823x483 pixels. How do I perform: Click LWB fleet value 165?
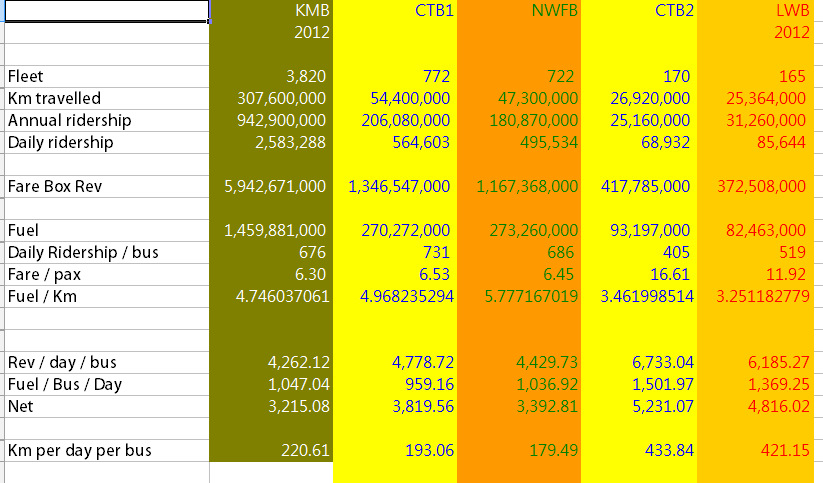pos(792,77)
